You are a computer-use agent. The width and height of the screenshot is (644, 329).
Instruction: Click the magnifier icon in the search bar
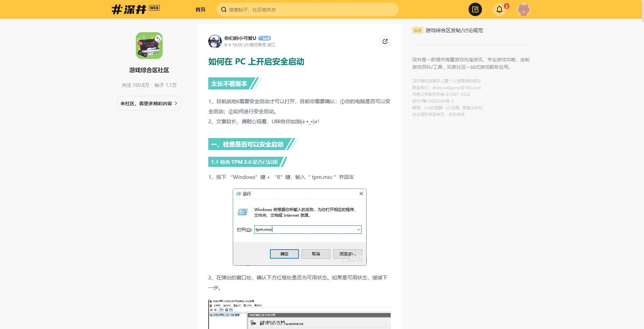click(x=224, y=9)
